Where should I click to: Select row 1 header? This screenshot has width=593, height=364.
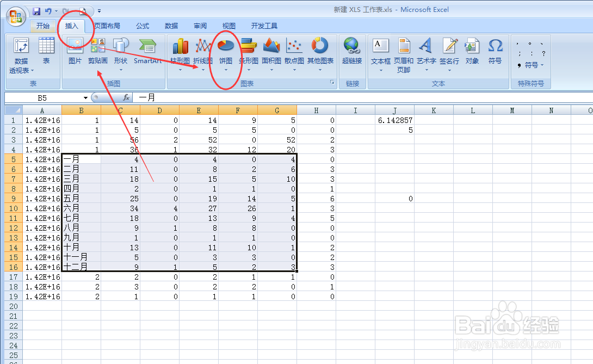pyautogui.click(x=14, y=120)
